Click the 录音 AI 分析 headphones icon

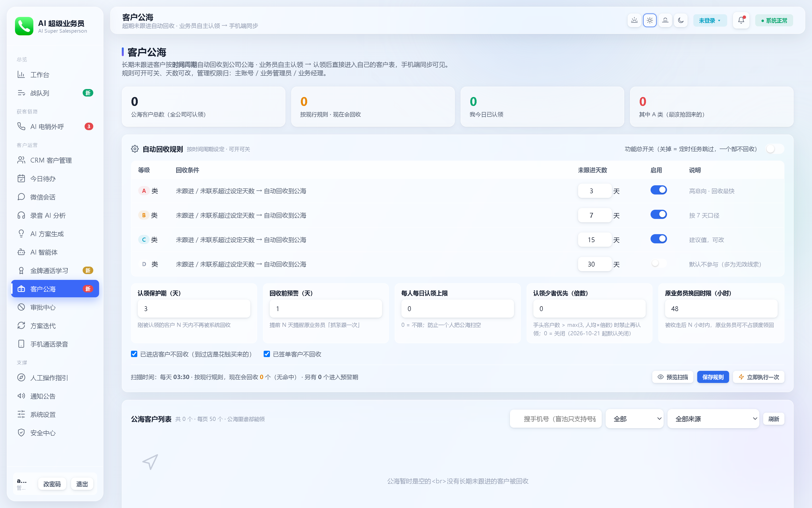pyautogui.click(x=21, y=215)
